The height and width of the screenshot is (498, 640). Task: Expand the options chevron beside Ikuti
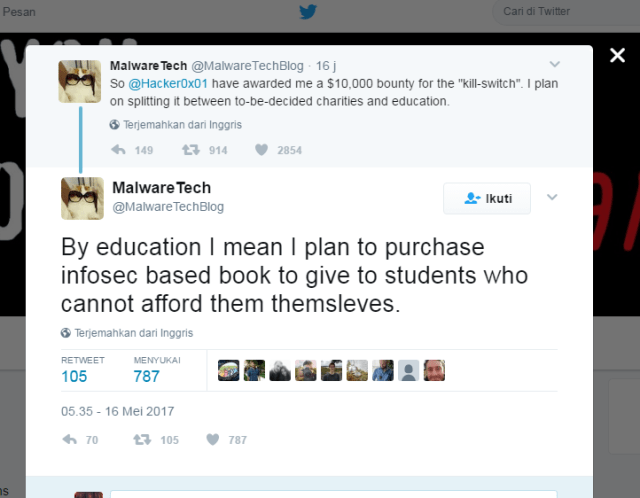point(552,197)
